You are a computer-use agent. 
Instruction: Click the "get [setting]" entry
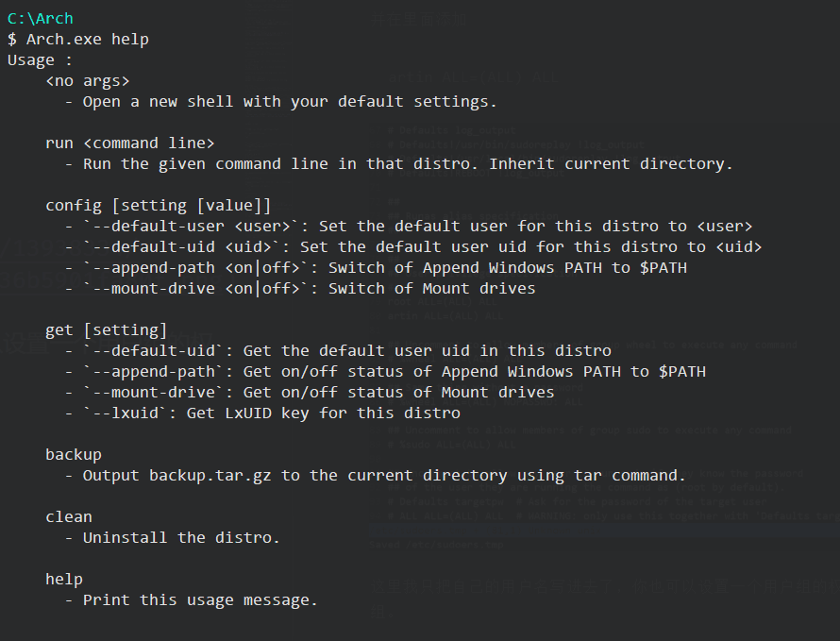coord(106,329)
